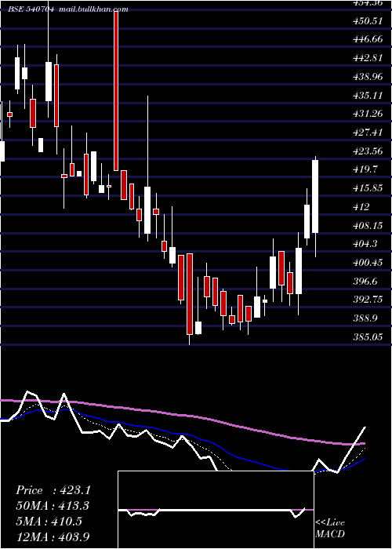
Task: Click the 450.51 price axis label
Action: point(367,21)
